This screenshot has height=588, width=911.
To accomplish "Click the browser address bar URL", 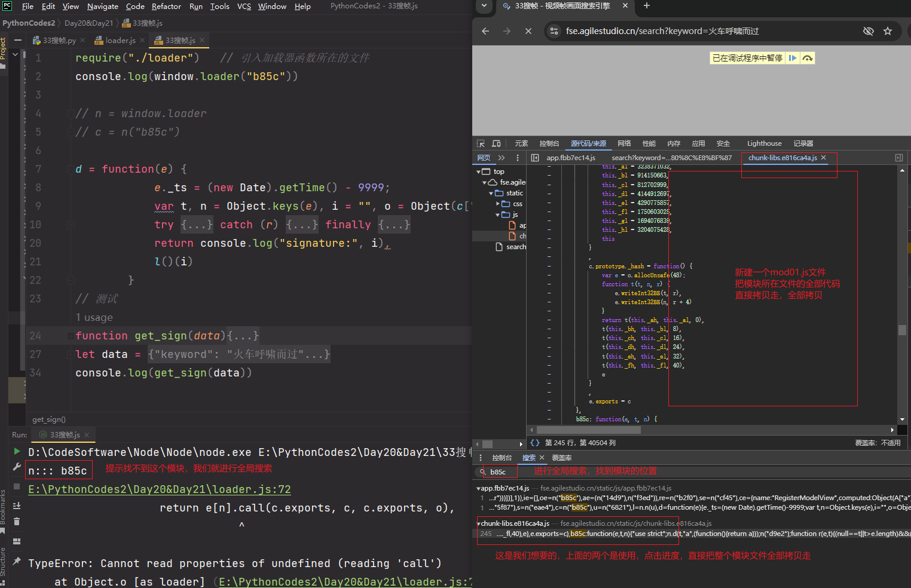I will point(662,31).
